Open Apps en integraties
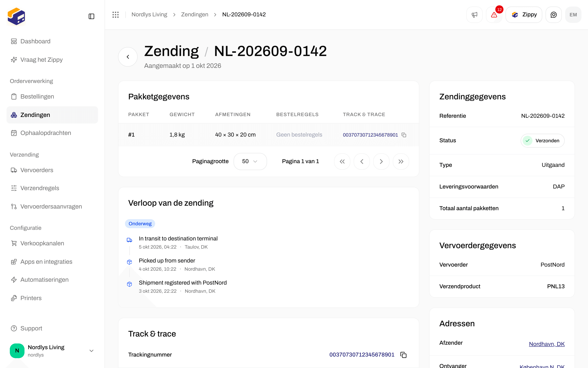 [52, 262]
